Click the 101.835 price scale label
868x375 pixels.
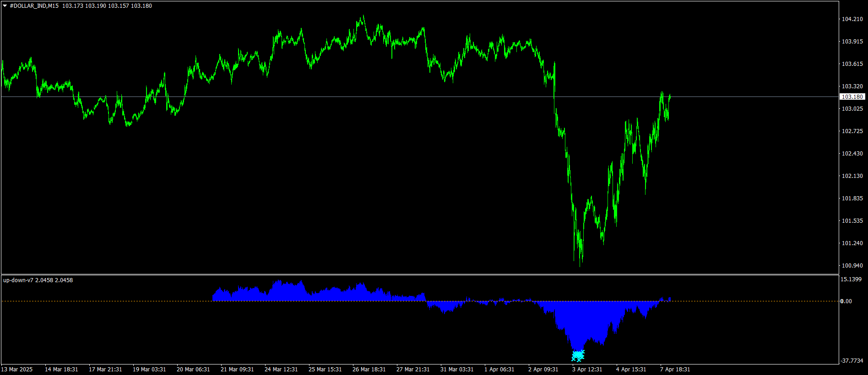click(x=852, y=198)
